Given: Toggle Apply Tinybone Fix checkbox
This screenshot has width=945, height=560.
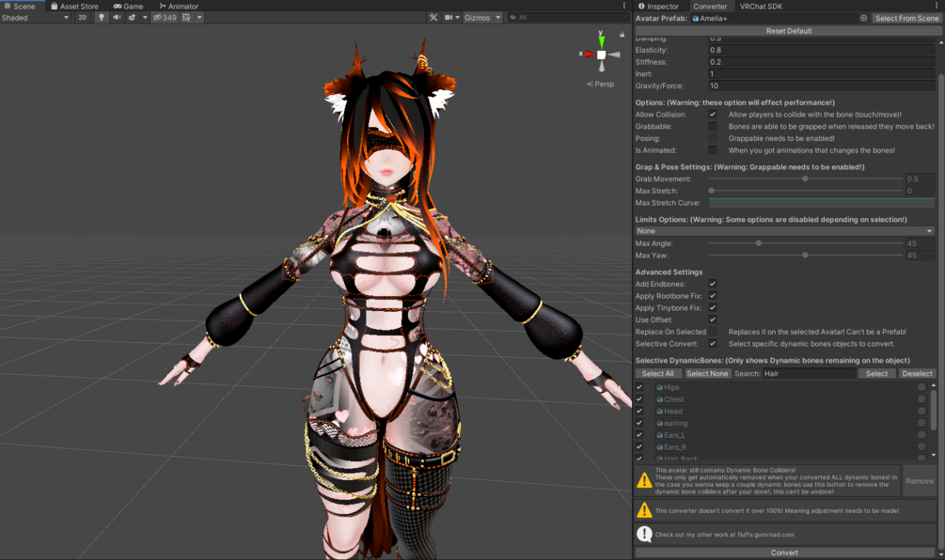Looking at the screenshot, I should [x=713, y=307].
